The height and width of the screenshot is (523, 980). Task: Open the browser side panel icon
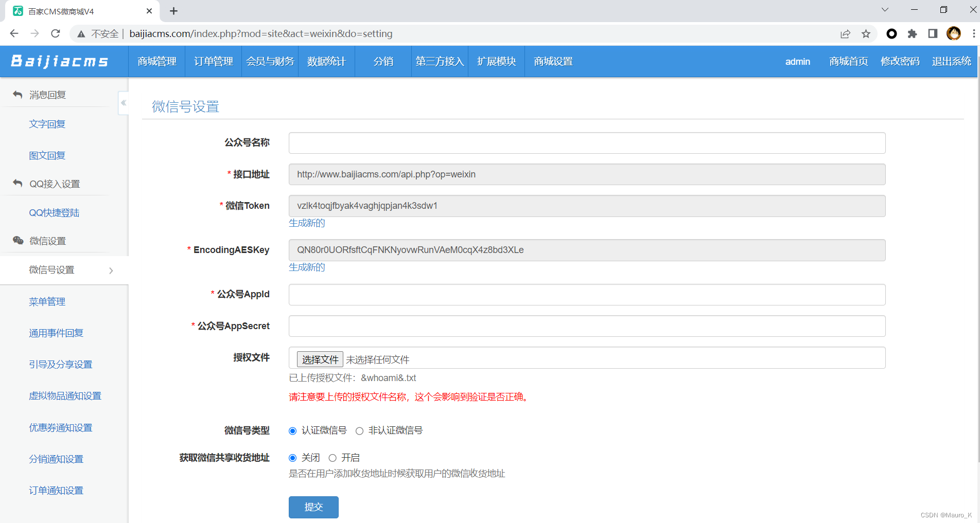pos(933,34)
